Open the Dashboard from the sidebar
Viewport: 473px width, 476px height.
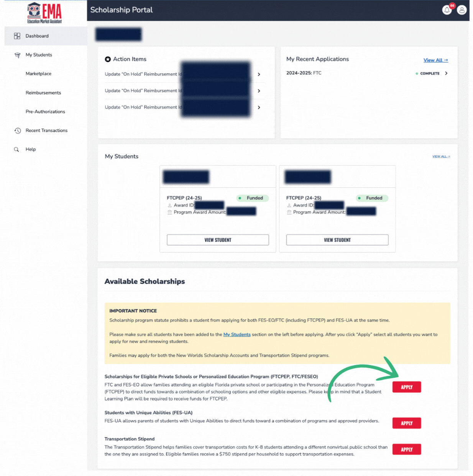point(37,36)
